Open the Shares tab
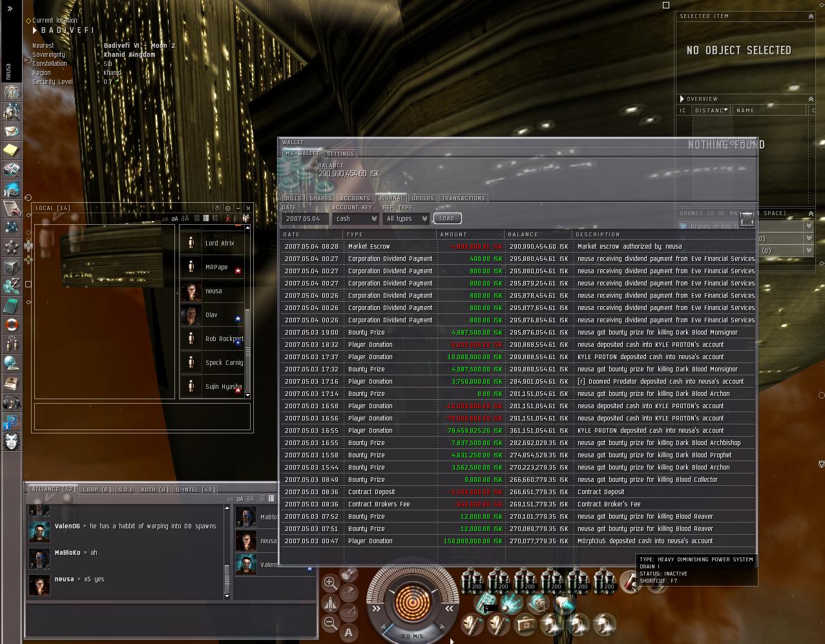Viewport: 825px width, 644px height. tap(320, 198)
